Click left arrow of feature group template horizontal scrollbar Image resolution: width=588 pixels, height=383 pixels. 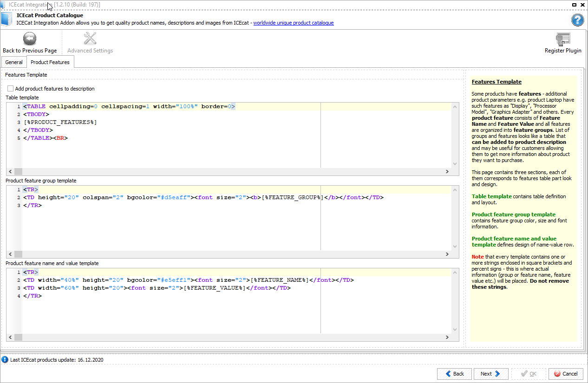11,254
